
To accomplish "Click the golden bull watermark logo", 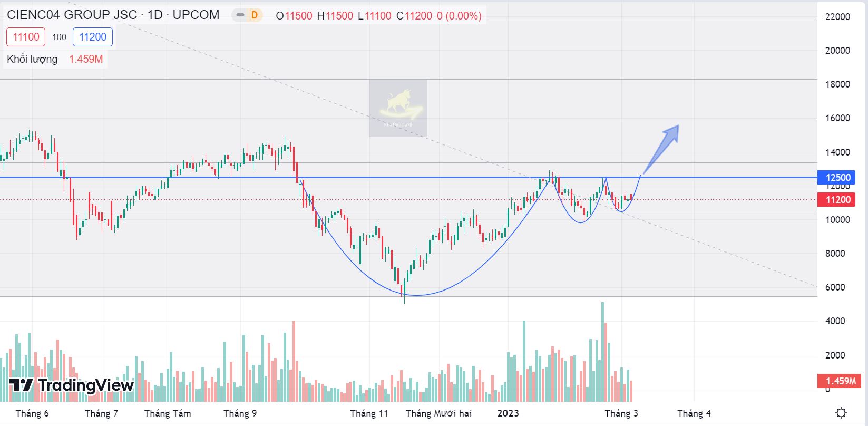I will tap(398, 108).
